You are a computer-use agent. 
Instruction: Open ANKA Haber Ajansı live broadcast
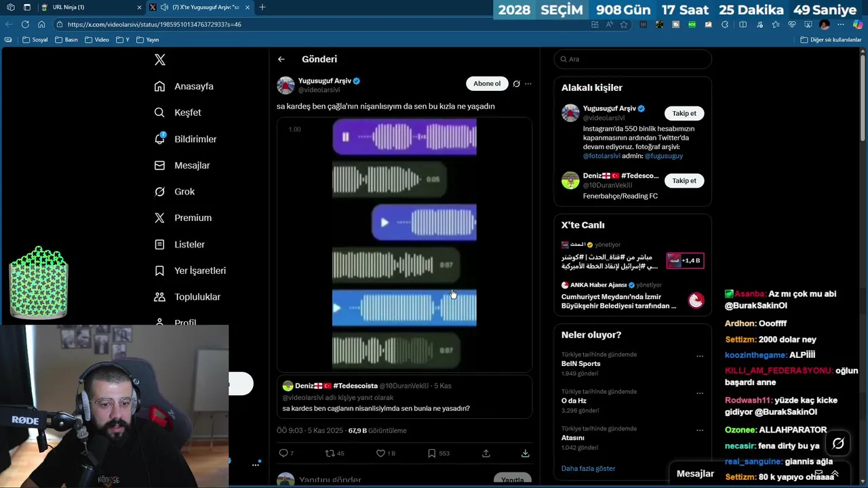point(633,296)
